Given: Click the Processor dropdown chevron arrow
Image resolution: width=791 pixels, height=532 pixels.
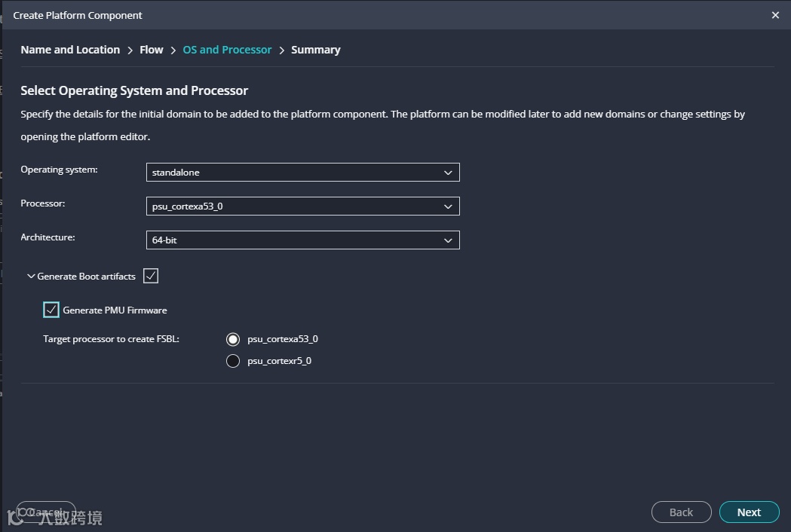Looking at the screenshot, I should 448,206.
